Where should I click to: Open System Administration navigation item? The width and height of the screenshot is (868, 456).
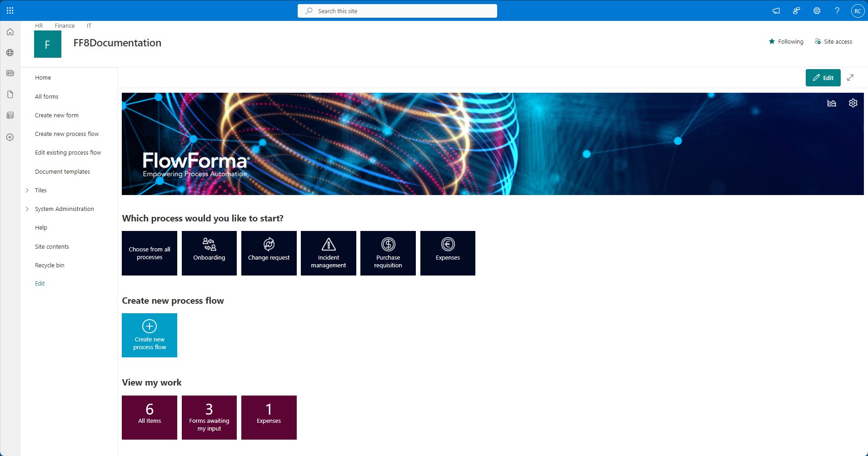point(65,209)
